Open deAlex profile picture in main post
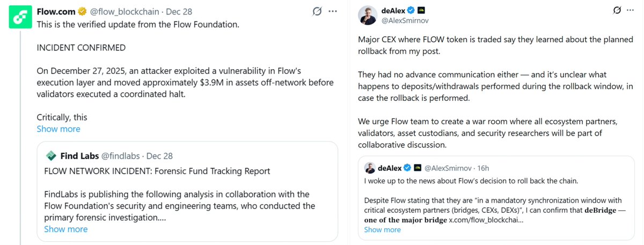Viewport: 644px width, 245px height. click(368, 15)
